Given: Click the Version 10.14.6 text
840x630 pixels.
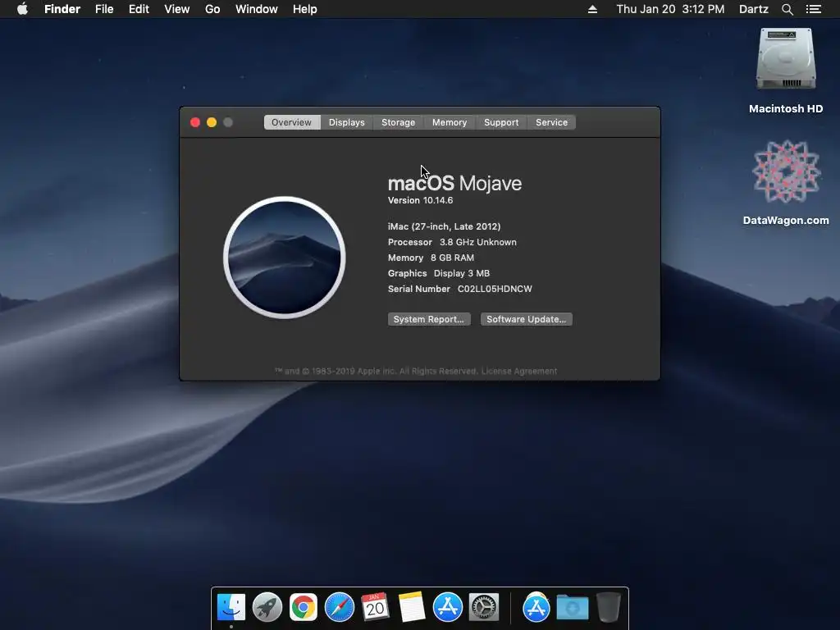Looking at the screenshot, I should point(421,200).
